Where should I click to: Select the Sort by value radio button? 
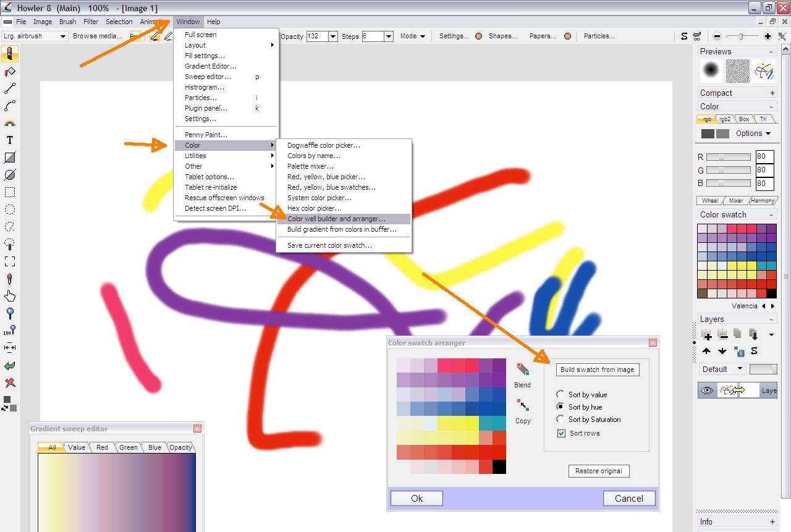pyautogui.click(x=560, y=394)
